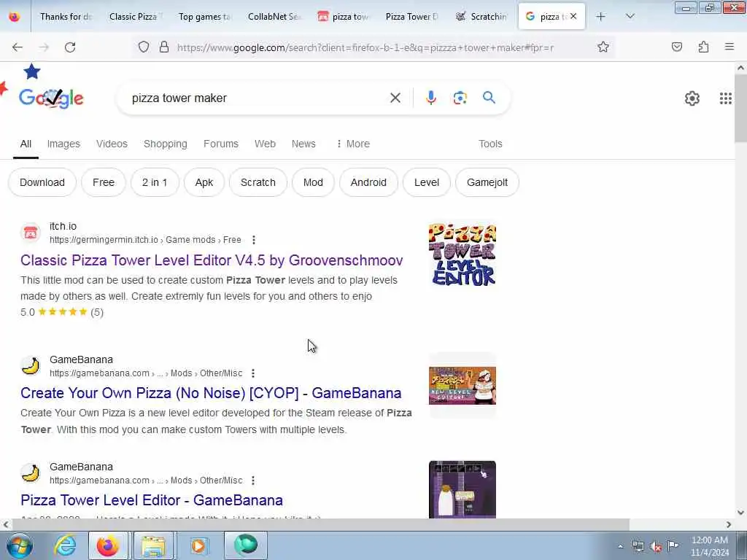Switch to the Thanks for tab

click(x=66, y=17)
